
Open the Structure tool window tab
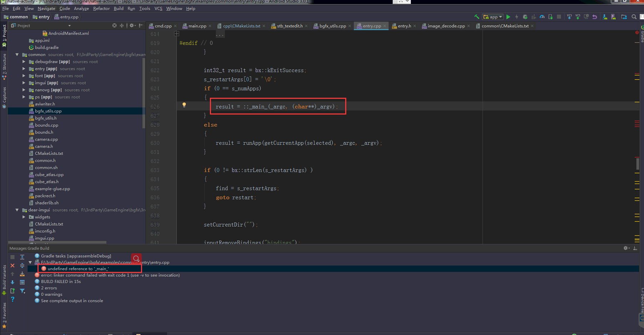pyautogui.click(x=4, y=66)
